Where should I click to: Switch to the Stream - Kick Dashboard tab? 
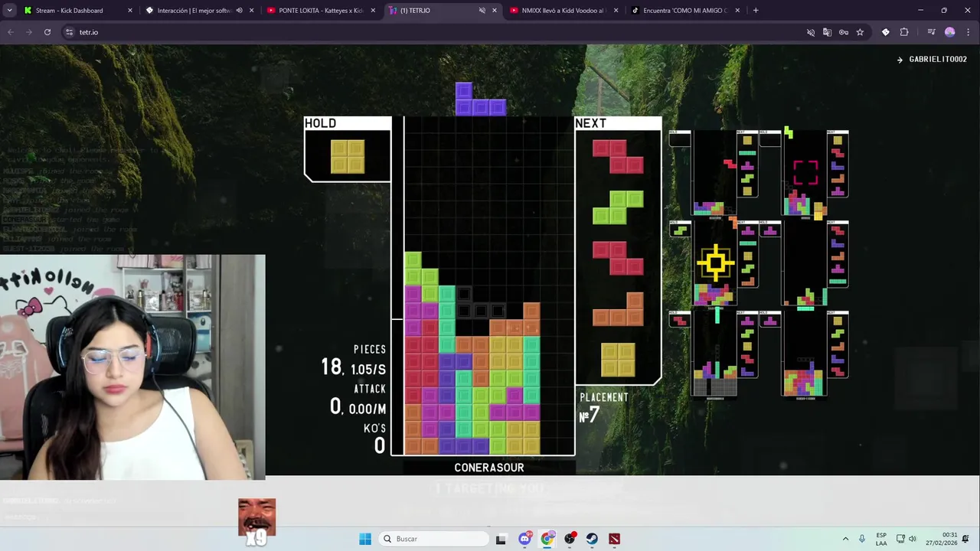77,11
